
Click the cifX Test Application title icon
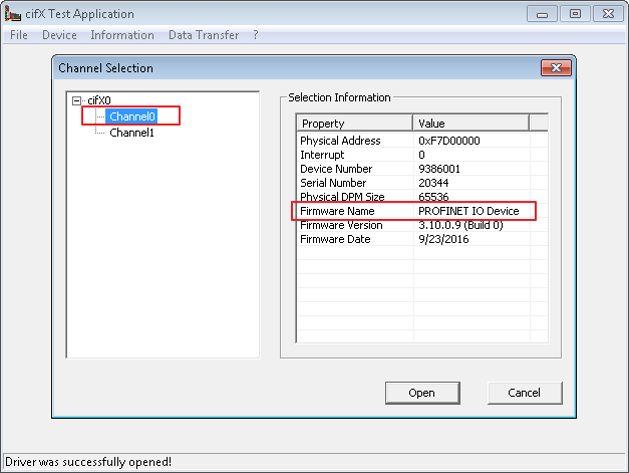[12, 14]
